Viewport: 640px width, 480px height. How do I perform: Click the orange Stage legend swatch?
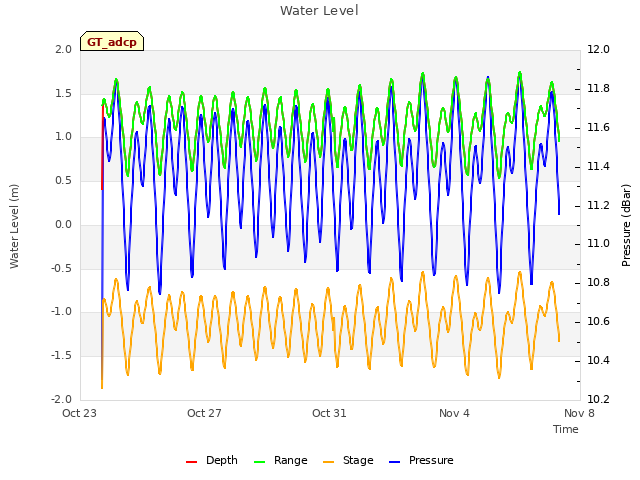point(329,462)
